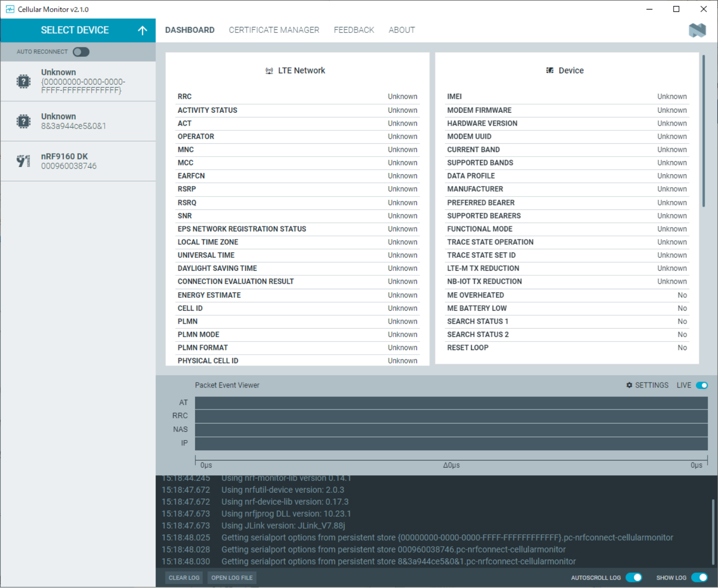Image resolution: width=718 pixels, height=588 pixels.
Task: Open Packet Event Viewer settings gear
Action: point(629,386)
